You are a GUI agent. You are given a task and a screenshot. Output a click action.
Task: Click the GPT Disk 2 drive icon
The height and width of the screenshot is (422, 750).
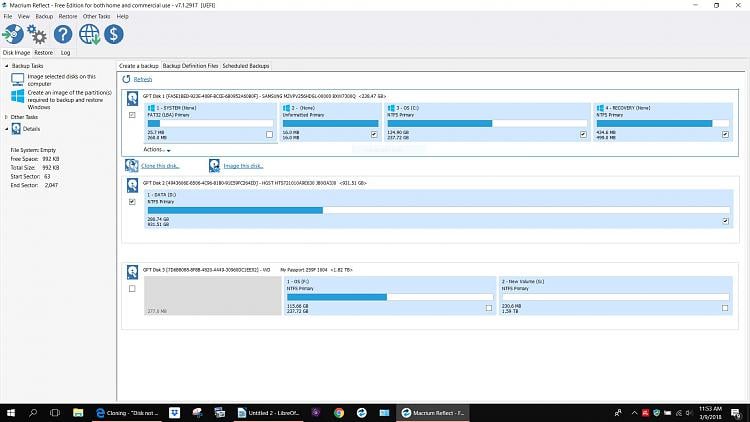(x=132, y=185)
